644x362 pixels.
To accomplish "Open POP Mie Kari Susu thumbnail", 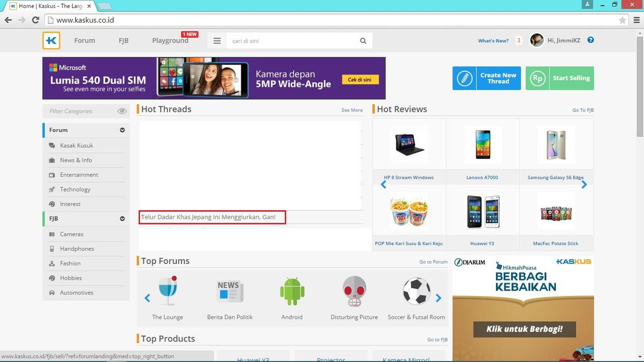I will 409,211.
